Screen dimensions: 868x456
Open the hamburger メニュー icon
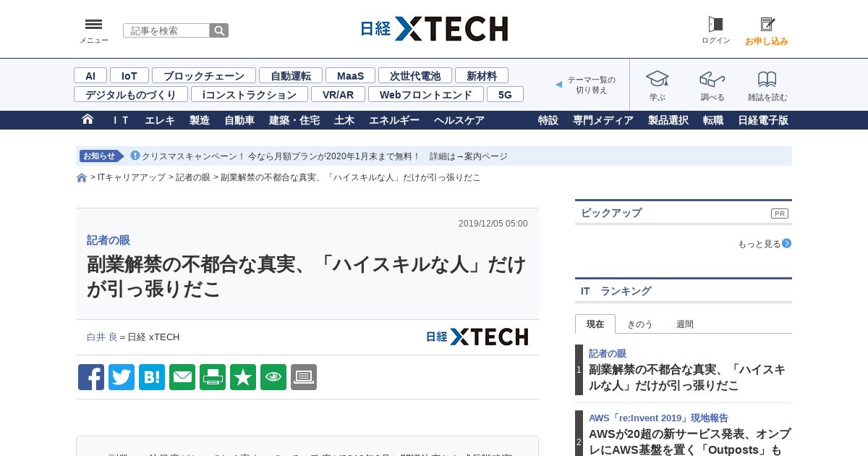pyautogui.click(x=93, y=25)
